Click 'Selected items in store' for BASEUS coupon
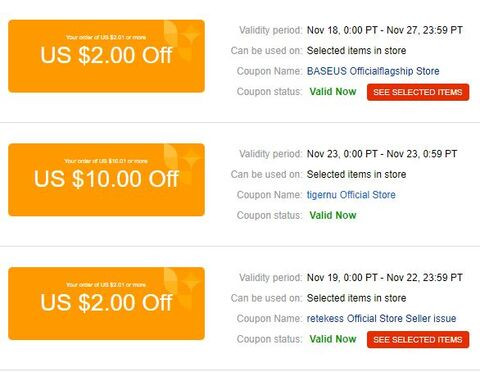The image size is (480, 372). [356, 51]
